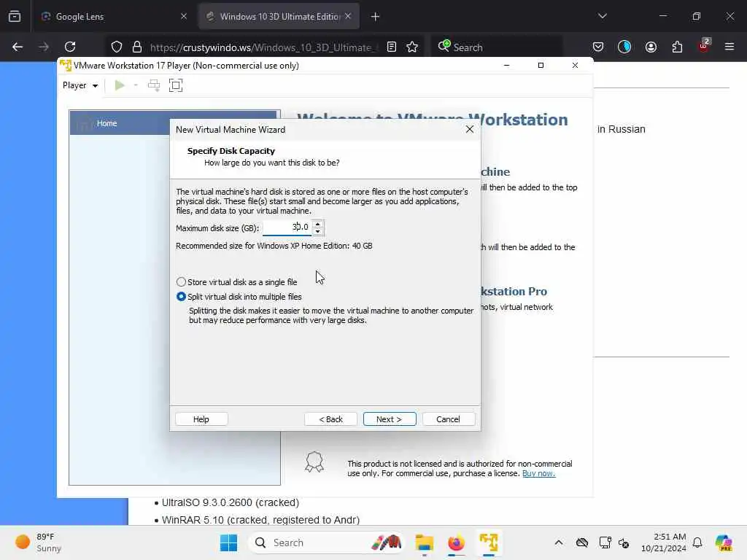This screenshot has height=560, width=747.
Task: Click the Buy now link
Action: (539, 473)
